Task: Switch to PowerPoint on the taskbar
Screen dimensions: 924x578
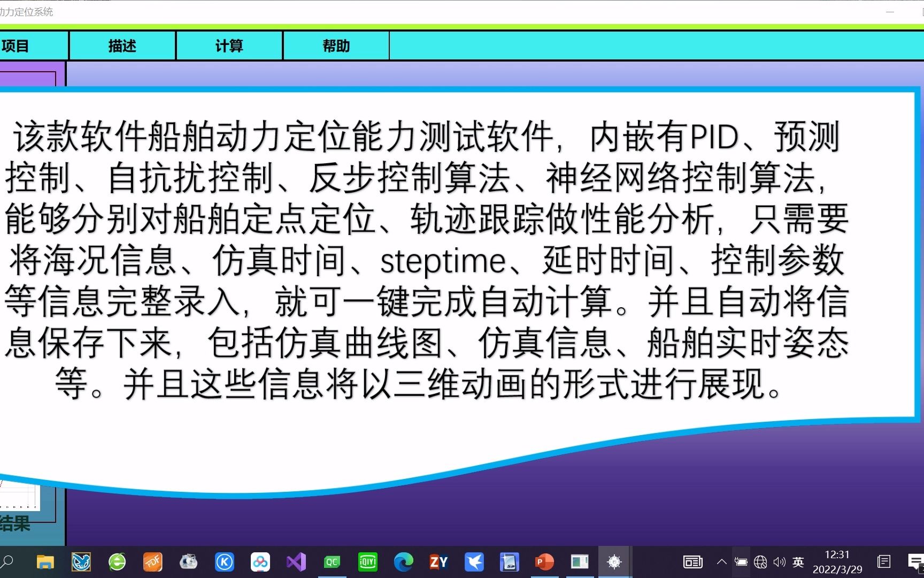Action: click(544, 562)
